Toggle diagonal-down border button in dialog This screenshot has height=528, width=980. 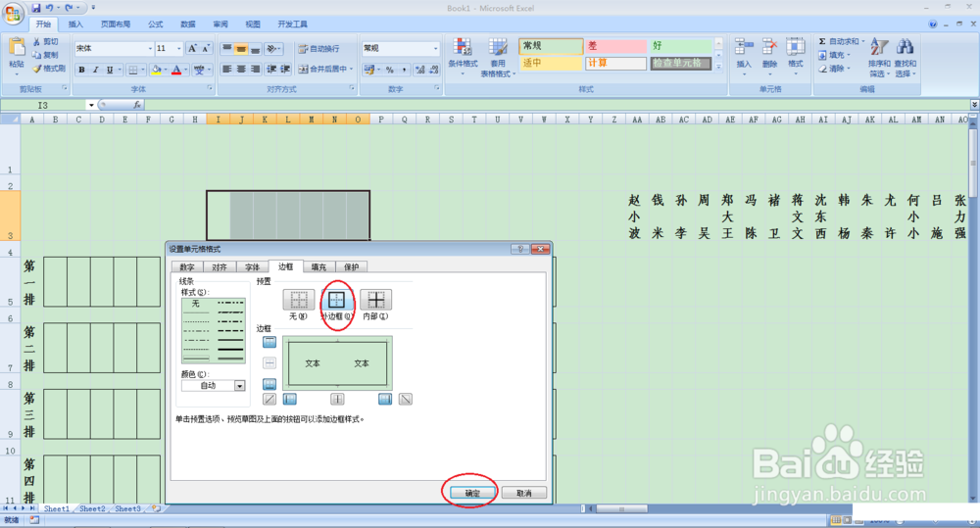coord(406,400)
